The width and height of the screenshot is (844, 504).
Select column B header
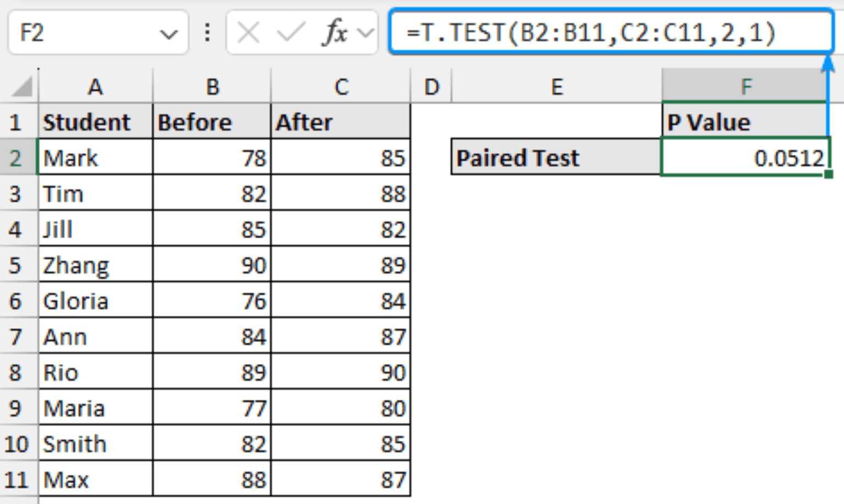tap(212, 87)
